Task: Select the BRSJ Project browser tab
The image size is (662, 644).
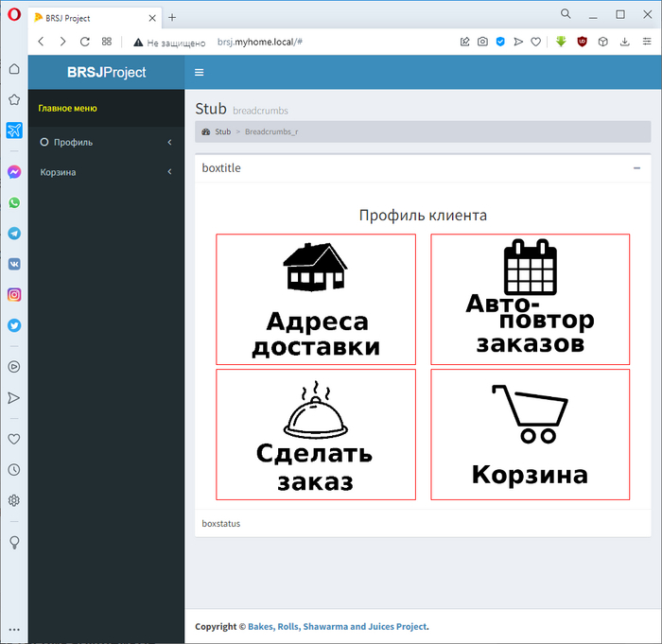Action: 93,17
